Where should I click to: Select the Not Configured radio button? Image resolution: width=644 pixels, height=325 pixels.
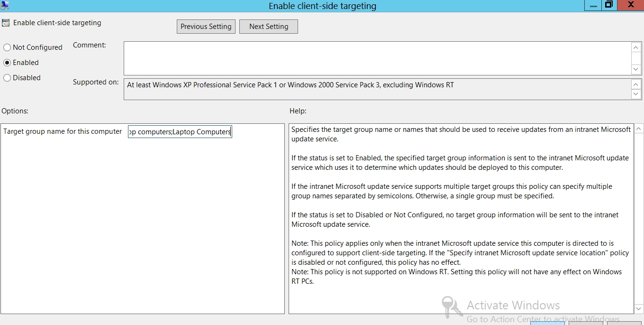tap(7, 47)
